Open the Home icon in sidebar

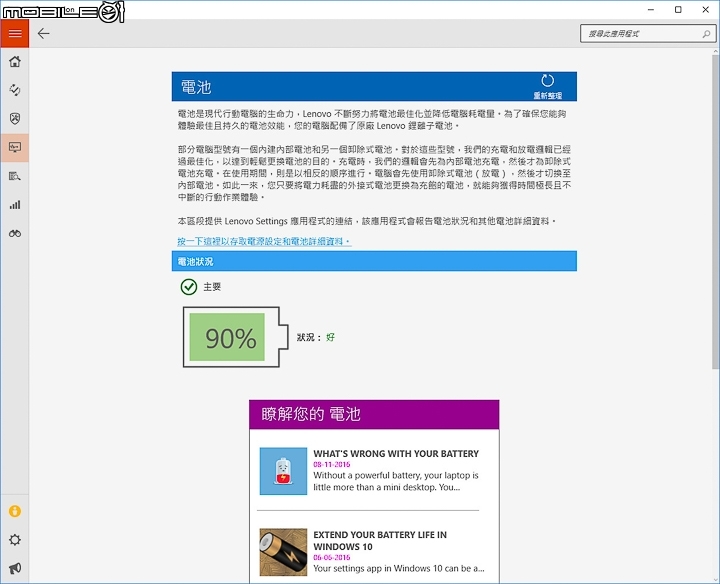(15, 62)
